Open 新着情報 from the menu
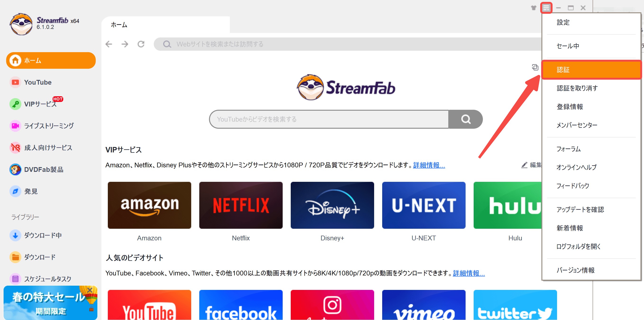The height and width of the screenshot is (320, 644). click(591, 228)
